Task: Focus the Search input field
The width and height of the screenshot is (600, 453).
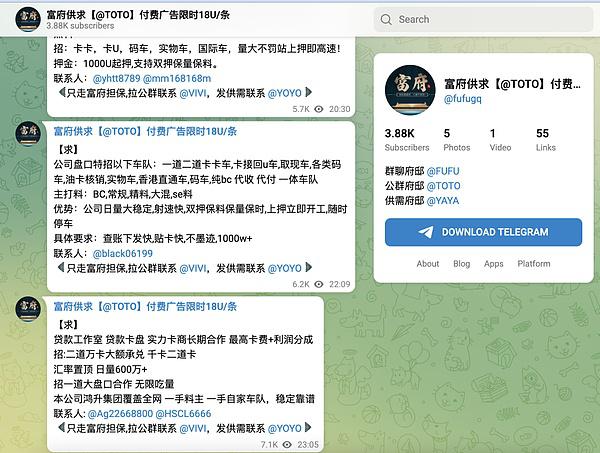Action: [483, 20]
